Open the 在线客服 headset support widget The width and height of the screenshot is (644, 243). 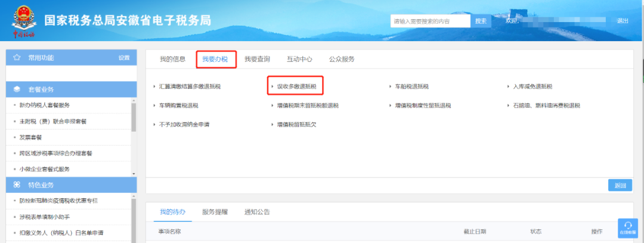click(627, 228)
